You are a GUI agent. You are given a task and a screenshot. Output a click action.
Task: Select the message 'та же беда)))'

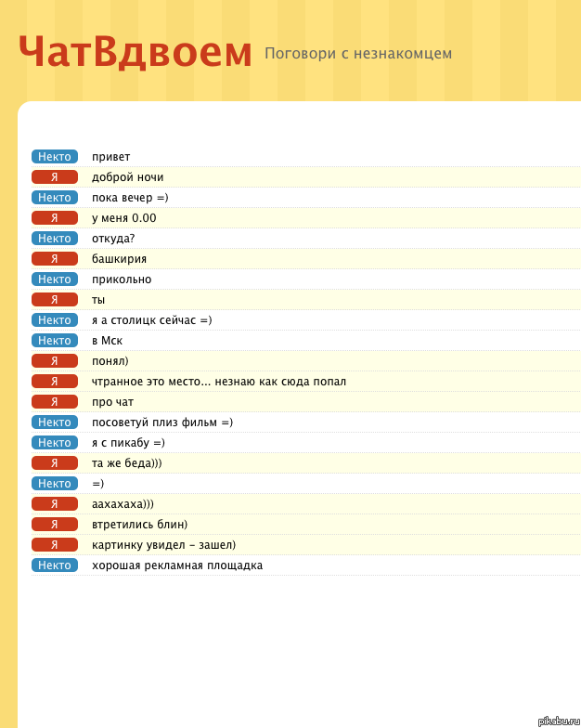126,463
